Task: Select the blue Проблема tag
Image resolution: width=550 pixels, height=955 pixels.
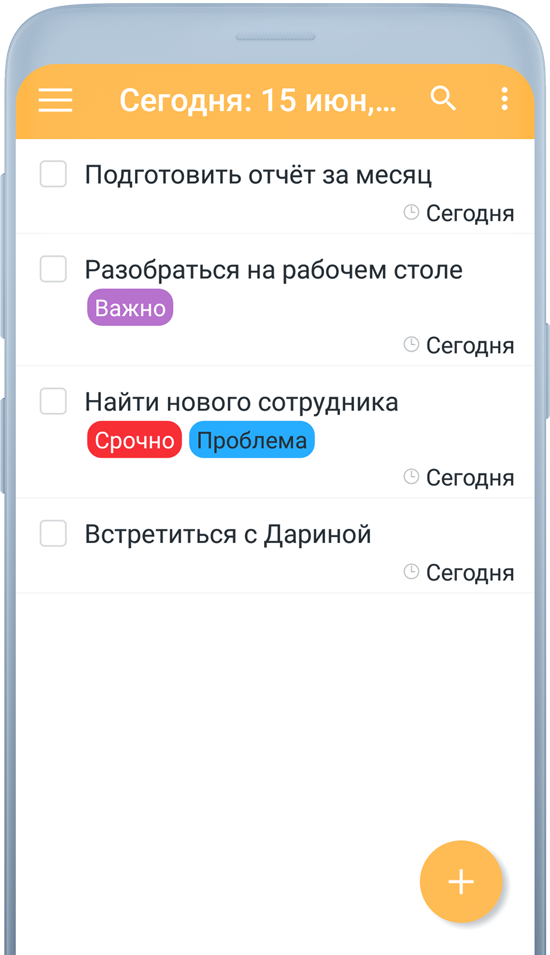Action: coord(252,440)
